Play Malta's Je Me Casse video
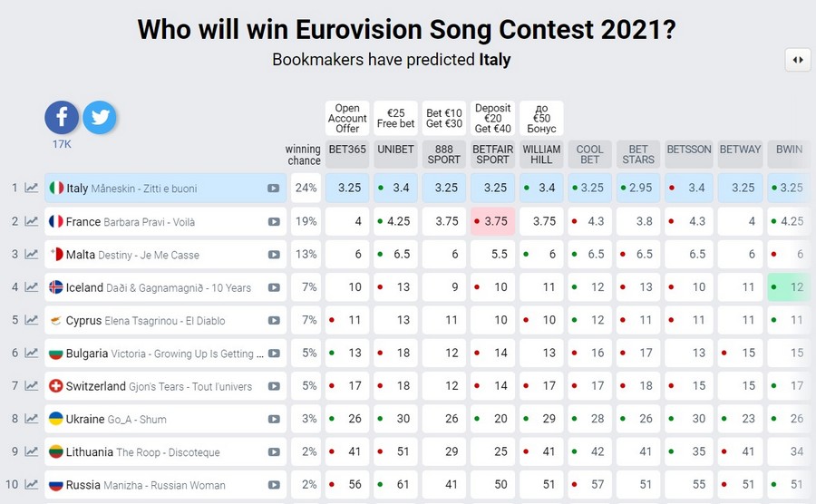Screen dimensions: 816x504 [x=273, y=255]
